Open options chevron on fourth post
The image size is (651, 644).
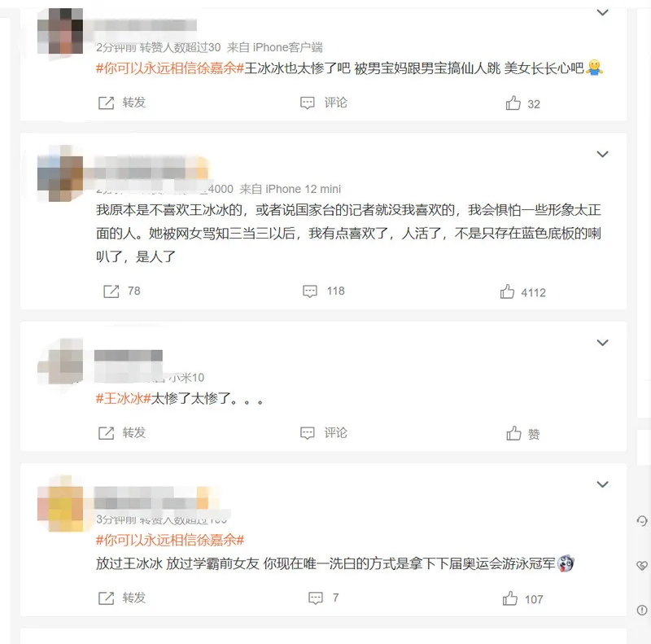pos(602,484)
